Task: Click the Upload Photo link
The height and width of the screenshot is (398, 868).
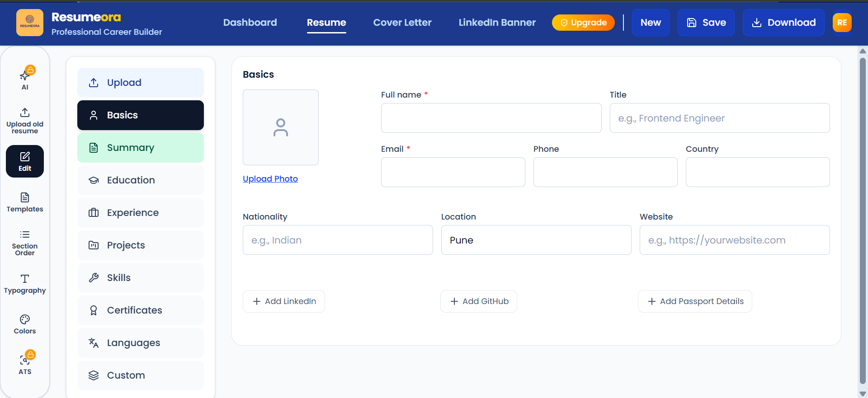Action: pos(270,179)
